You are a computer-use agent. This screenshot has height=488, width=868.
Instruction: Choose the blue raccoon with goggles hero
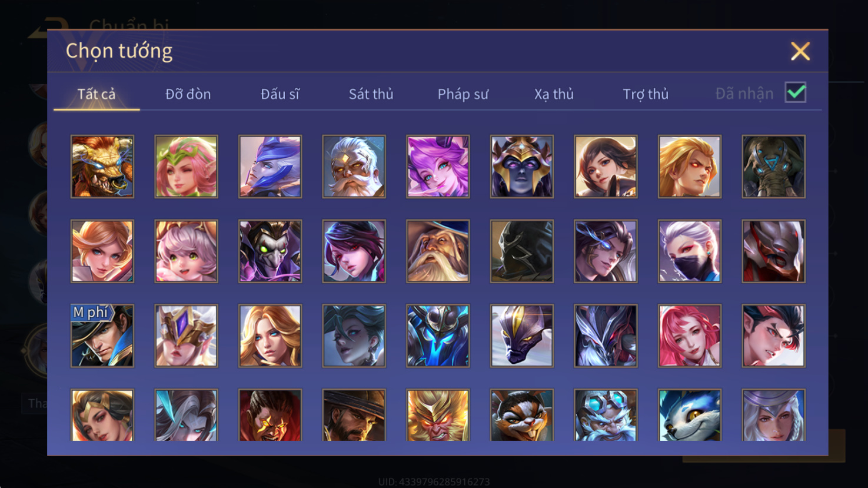[x=690, y=414]
